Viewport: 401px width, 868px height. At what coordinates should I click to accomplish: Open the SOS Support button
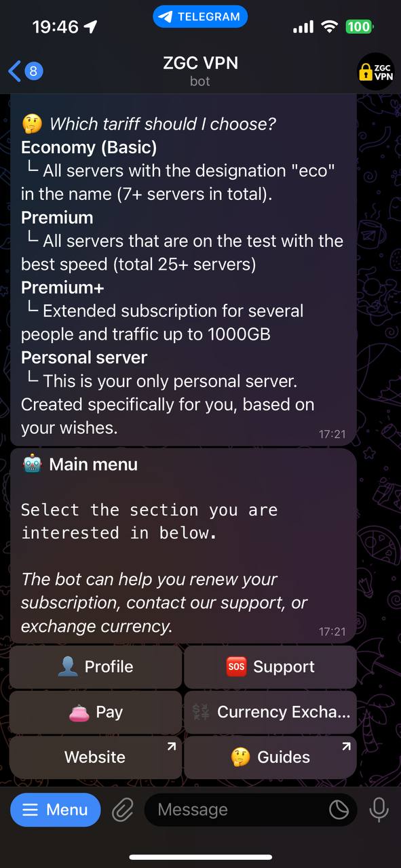270,667
